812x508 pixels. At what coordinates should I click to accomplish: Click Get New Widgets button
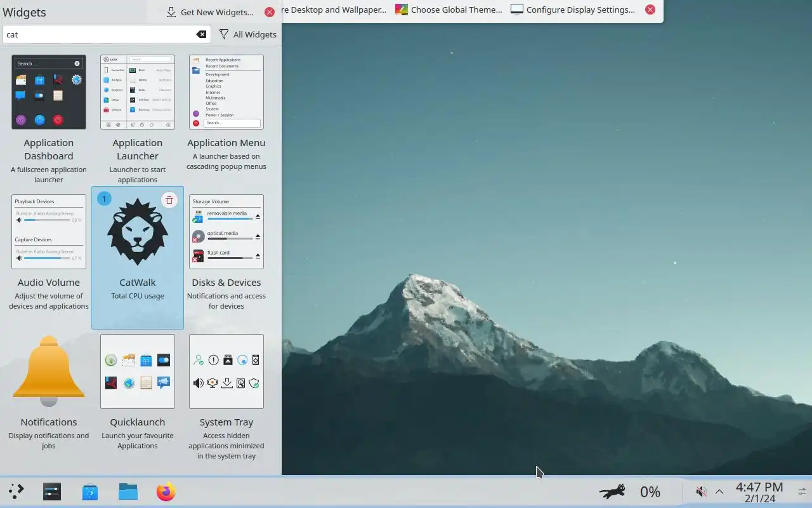click(210, 12)
